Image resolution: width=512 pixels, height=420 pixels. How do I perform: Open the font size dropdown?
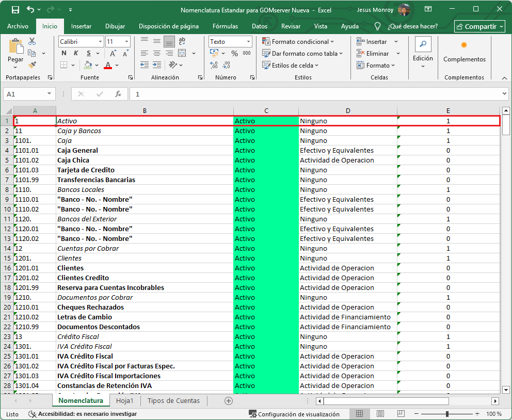click(x=126, y=41)
